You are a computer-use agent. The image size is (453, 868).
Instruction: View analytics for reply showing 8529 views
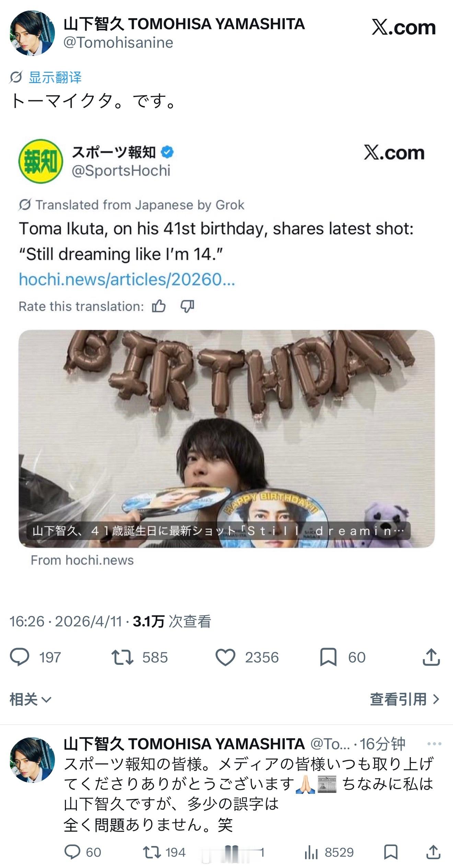311,852
